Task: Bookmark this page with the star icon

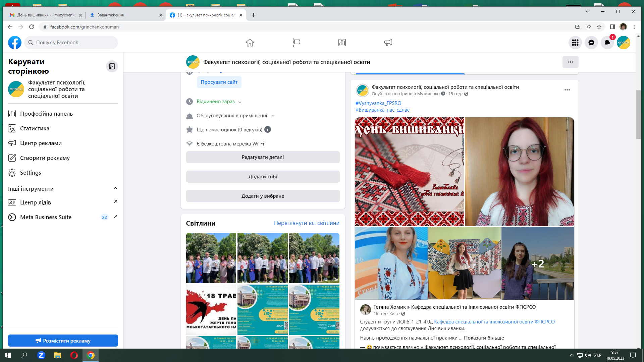Action: pyautogui.click(x=599, y=27)
